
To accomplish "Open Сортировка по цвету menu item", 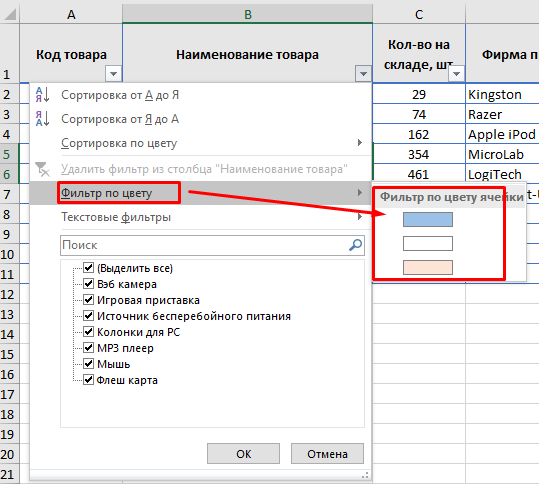I will click(200, 143).
